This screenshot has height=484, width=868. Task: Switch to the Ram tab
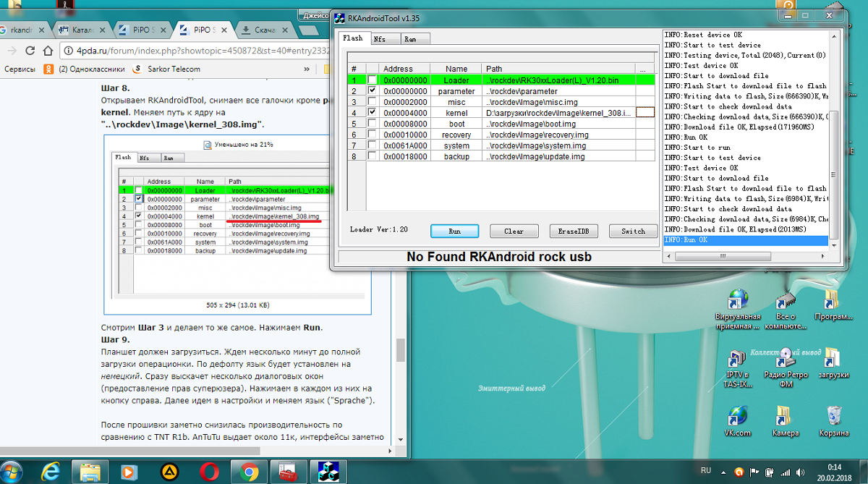[410, 39]
